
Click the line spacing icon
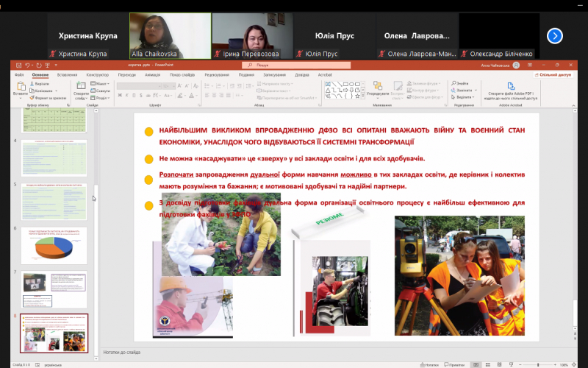click(x=248, y=86)
